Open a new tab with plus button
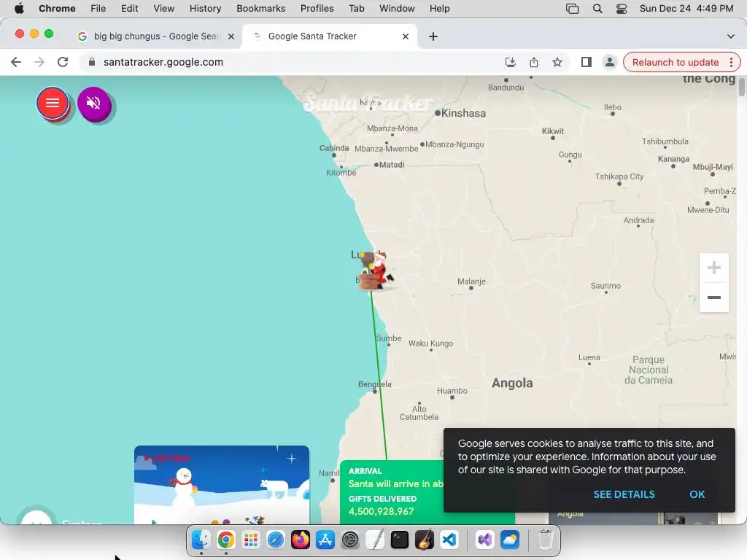This screenshot has height=560, width=747. point(433,36)
